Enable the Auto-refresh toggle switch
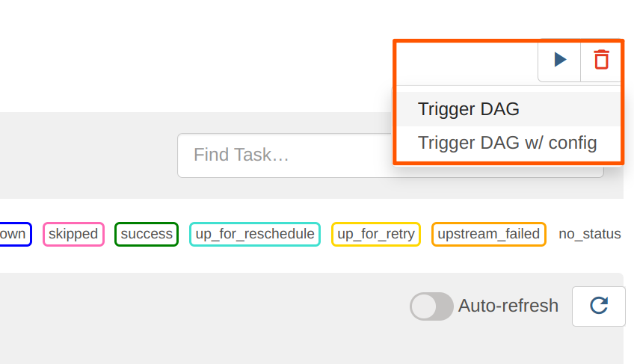 pos(431,306)
